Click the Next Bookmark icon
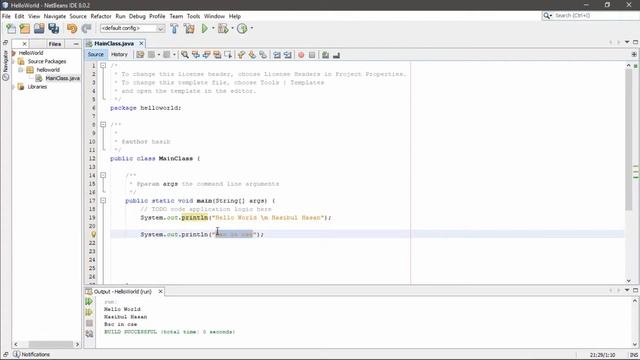 252,55
